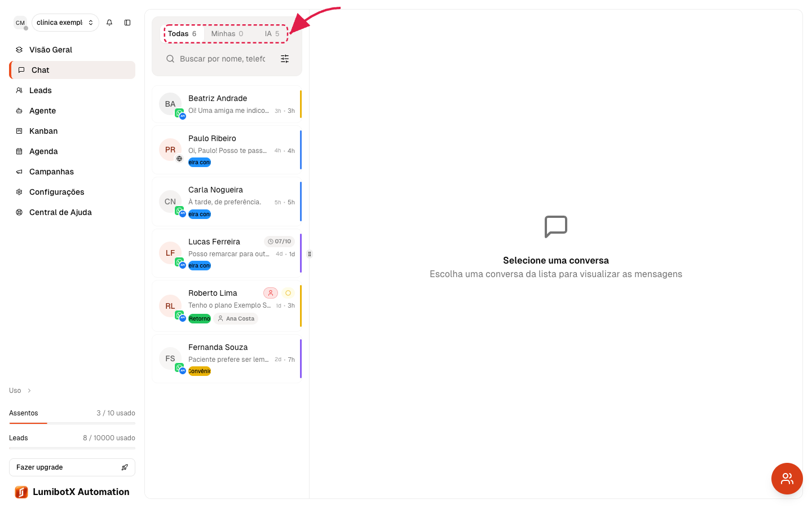Click the LumibotX Automation logo
Screen dimensions: 812x508
[x=72, y=492]
